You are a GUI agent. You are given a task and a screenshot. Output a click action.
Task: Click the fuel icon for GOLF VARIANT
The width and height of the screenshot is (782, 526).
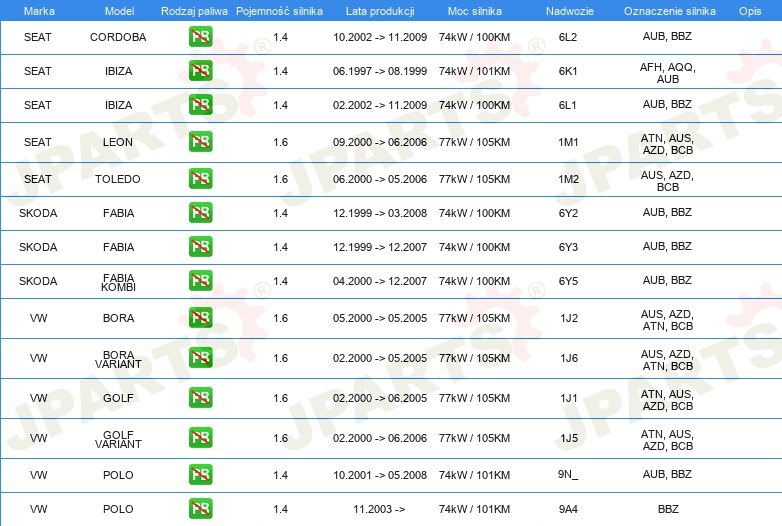(200, 437)
